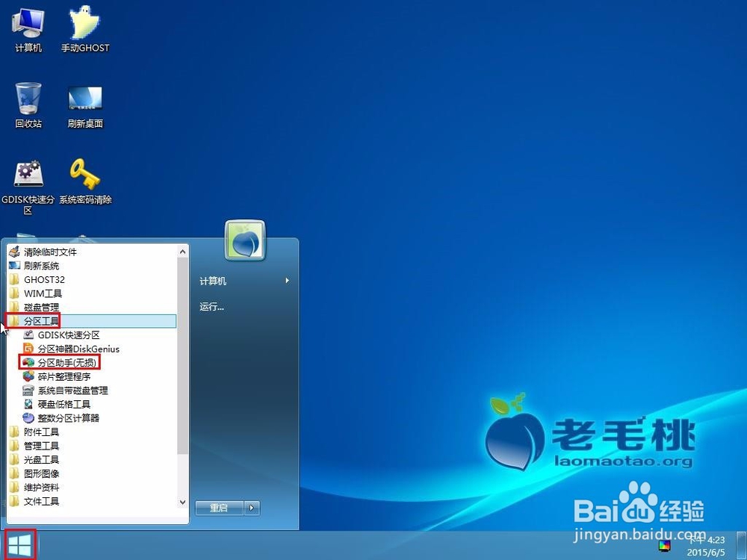Click the 重启 restart button
747x560 pixels.
(x=219, y=507)
